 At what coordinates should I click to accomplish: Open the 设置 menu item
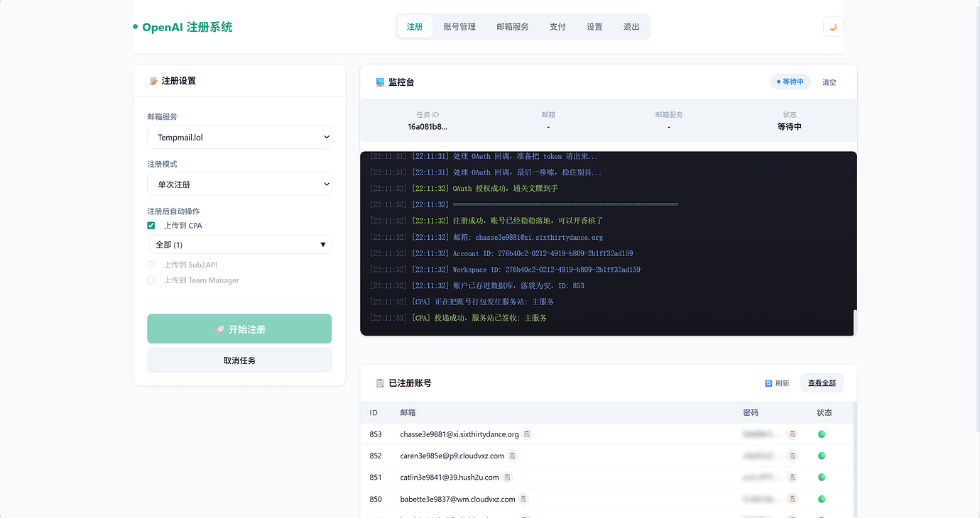coord(594,26)
